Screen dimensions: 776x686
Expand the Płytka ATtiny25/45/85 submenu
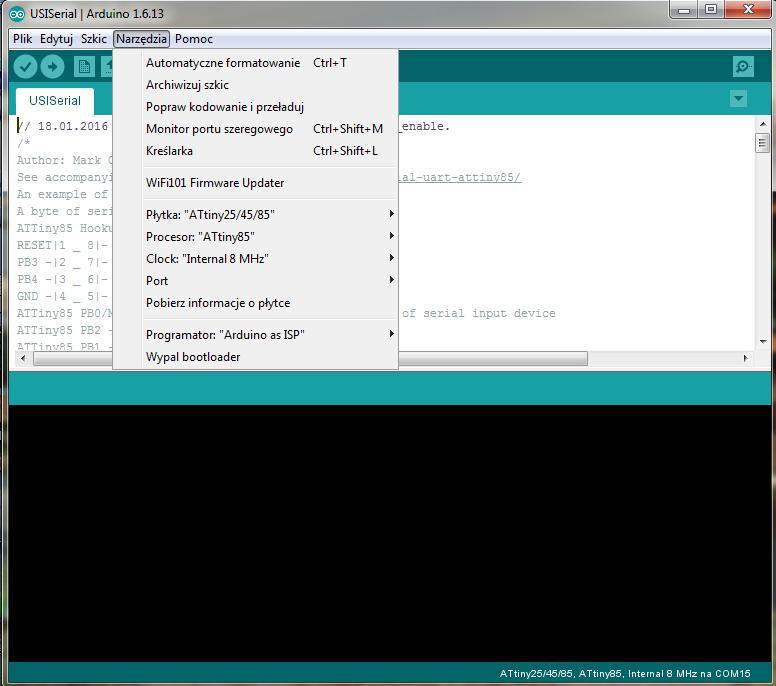click(x=255, y=214)
